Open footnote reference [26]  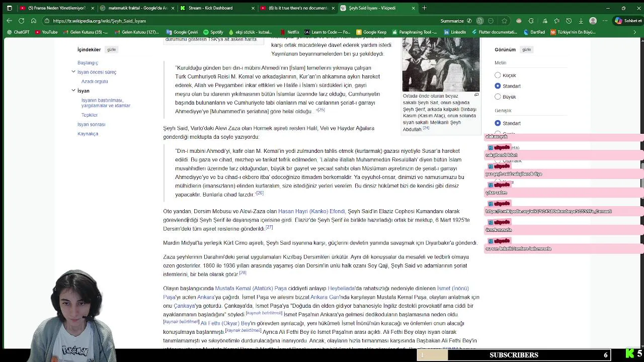click(x=260, y=193)
